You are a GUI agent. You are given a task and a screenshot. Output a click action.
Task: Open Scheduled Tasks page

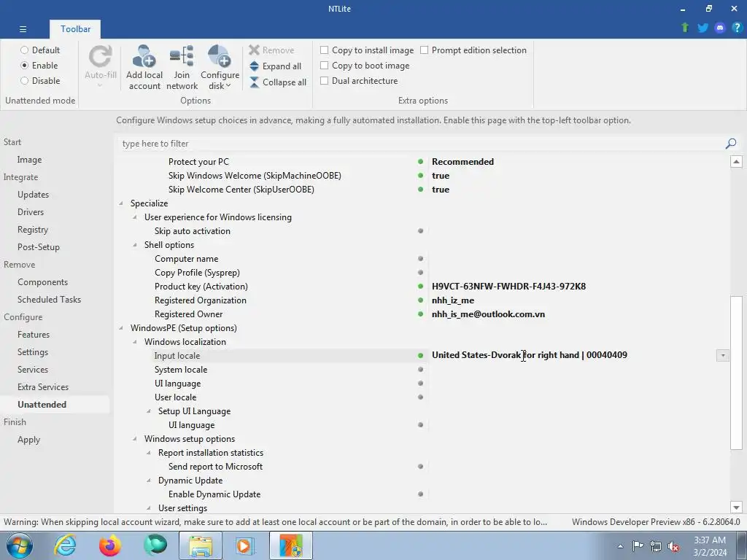coord(49,300)
